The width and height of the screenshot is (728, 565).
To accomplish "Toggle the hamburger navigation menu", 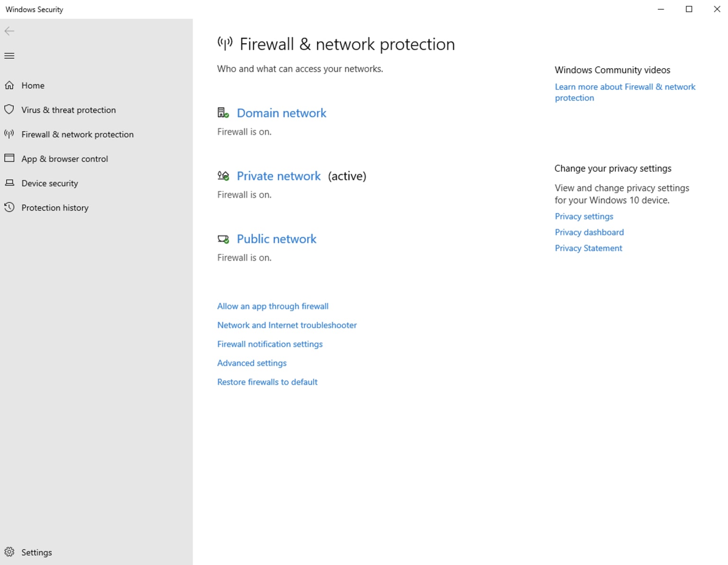I will pos(9,56).
